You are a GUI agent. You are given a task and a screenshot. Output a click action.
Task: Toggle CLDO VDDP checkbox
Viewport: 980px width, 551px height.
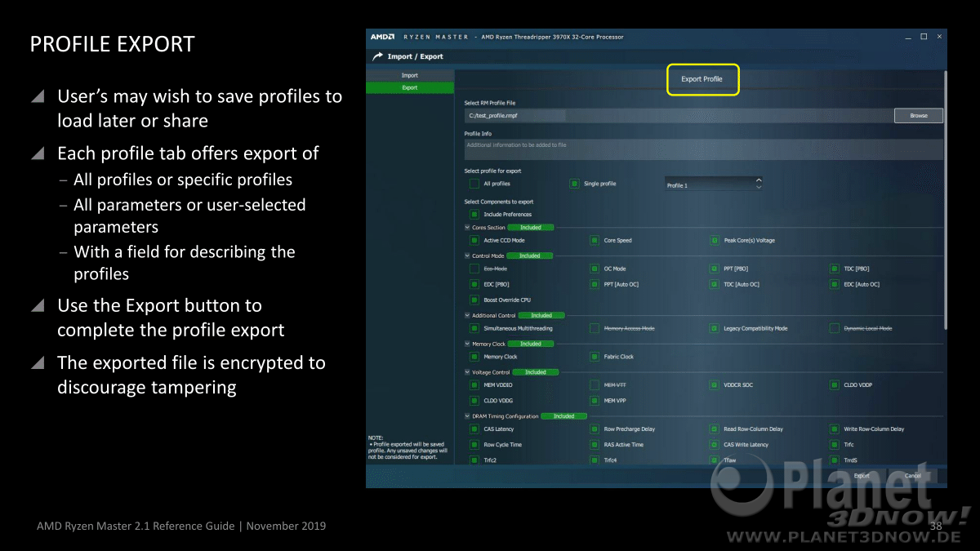click(835, 384)
